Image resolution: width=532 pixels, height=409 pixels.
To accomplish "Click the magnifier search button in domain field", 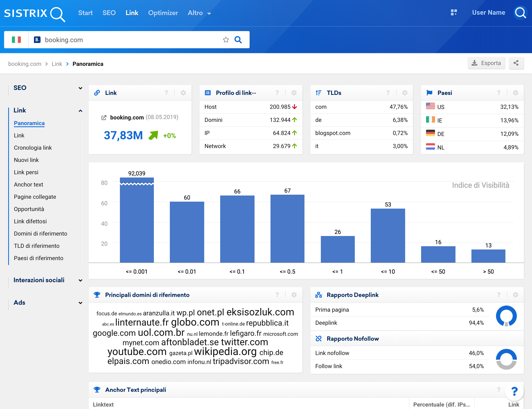I will click(238, 40).
